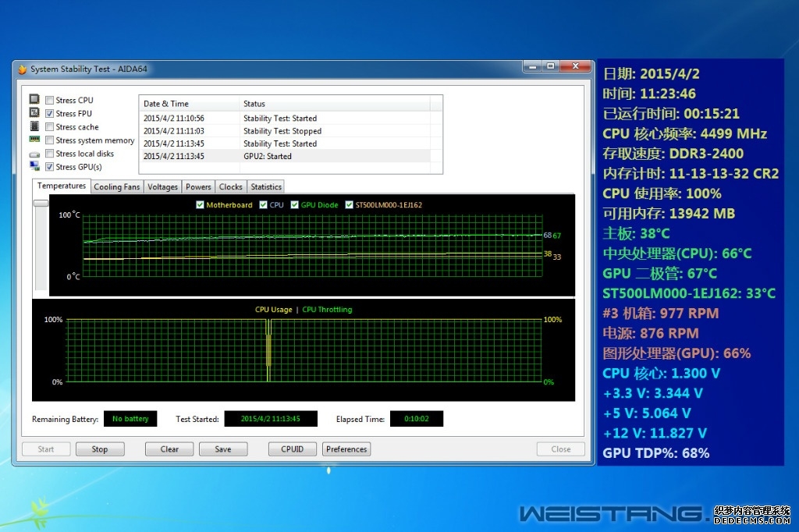The height and width of the screenshot is (532, 799).
Task: Open the Voltages tab
Action: click(162, 187)
